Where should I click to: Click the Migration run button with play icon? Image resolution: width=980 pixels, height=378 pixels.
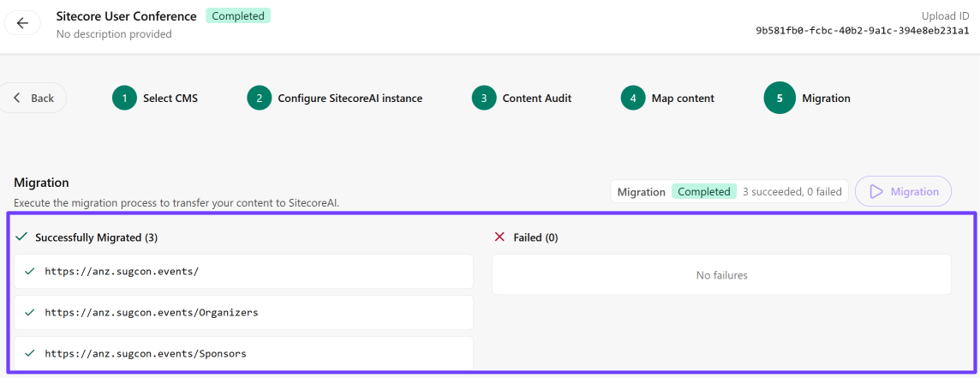pyautogui.click(x=903, y=191)
